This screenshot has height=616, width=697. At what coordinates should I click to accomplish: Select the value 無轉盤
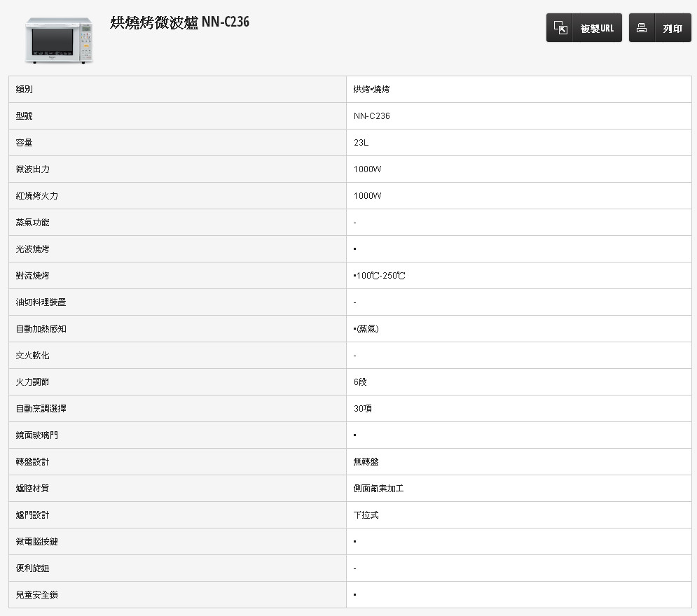(x=366, y=462)
